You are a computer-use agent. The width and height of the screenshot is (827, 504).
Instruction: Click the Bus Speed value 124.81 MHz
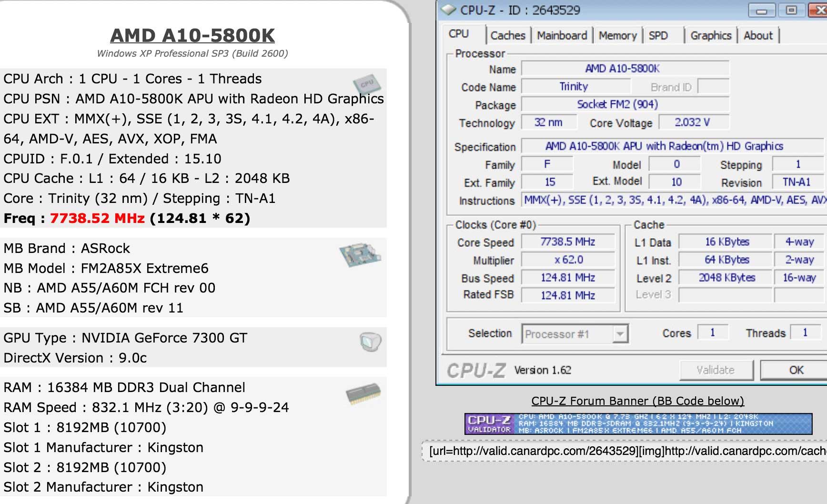coord(568,278)
